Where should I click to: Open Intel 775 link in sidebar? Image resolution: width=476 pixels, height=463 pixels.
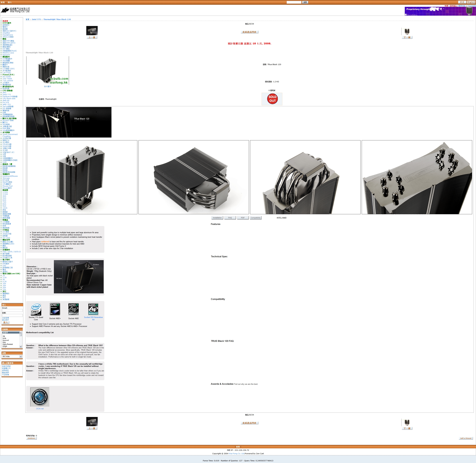[7, 95]
